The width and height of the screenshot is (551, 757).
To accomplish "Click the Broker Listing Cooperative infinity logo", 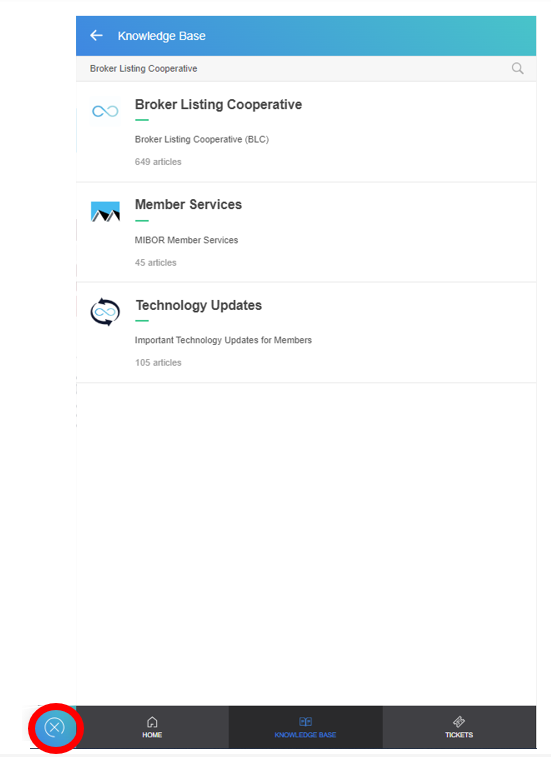I will 105,111.
